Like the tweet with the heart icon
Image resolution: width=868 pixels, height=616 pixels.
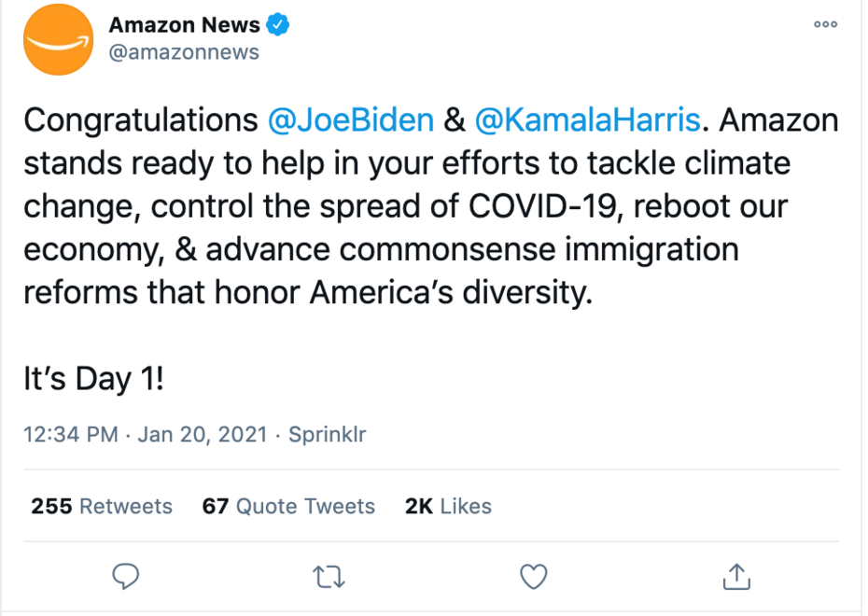(x=533, y=577)
